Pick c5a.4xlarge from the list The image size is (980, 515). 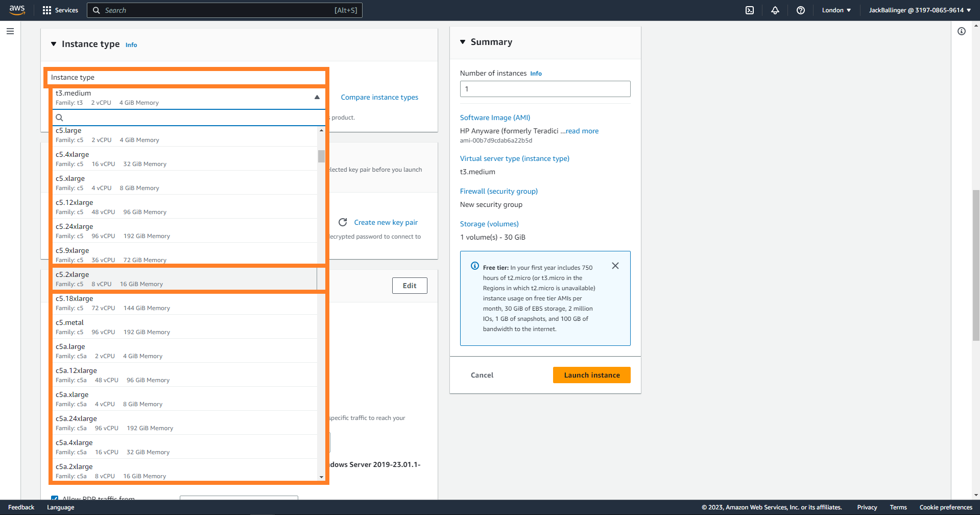(185, 447)
